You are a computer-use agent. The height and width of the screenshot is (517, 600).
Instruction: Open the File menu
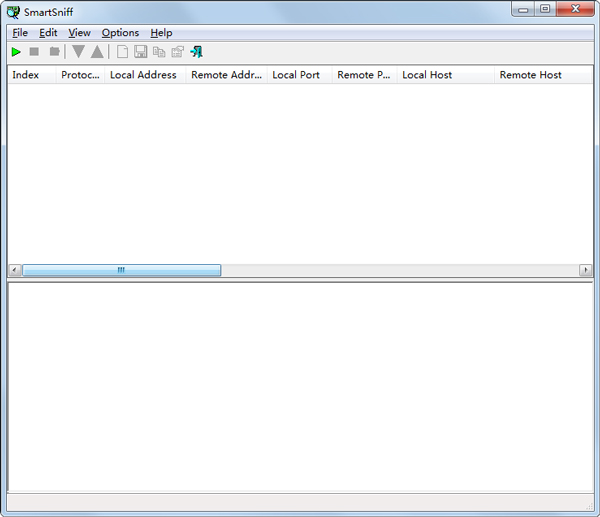[x=20, y=33]
